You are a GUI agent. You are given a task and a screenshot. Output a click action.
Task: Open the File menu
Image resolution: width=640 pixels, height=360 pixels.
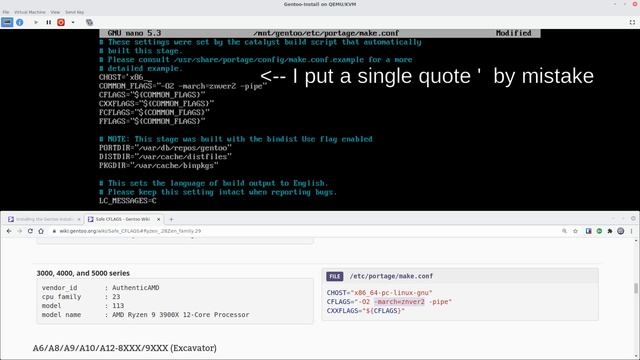[x=6, y=12]
